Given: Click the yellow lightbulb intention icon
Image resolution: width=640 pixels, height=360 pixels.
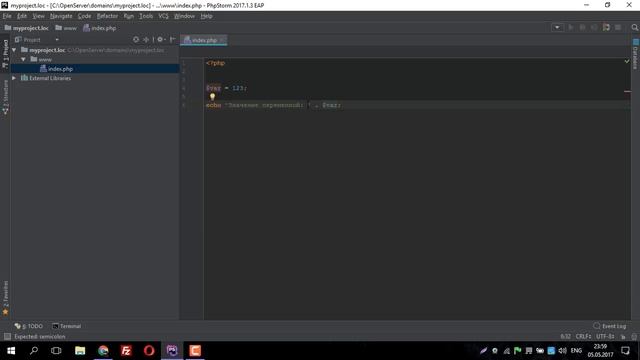Looking at the screenshot, I should (x=212, y=97).
